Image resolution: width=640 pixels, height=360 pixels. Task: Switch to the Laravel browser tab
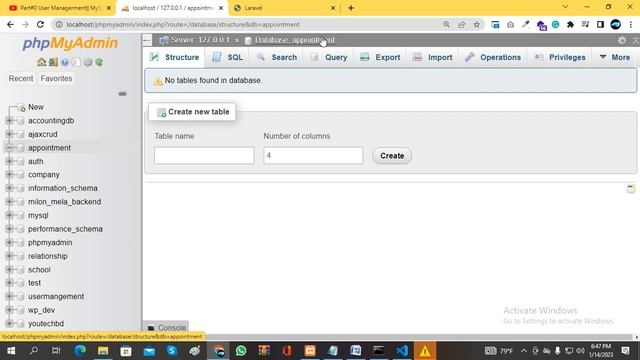tap(285, 8)
